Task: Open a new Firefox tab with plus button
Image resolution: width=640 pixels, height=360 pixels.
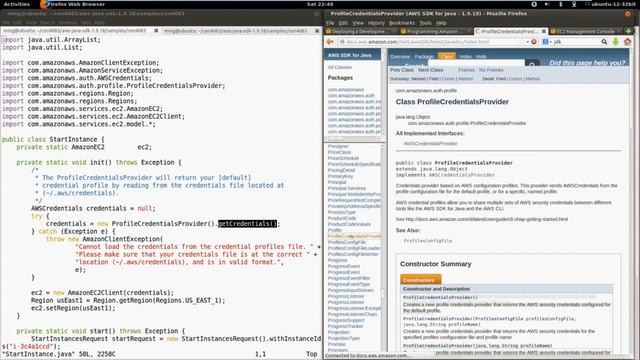Action: [x=629, y=31]
